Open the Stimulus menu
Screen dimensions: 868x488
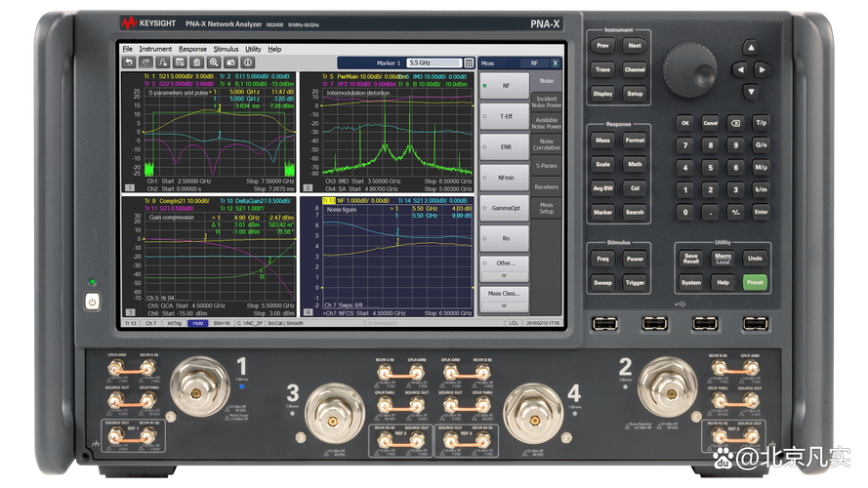coord(226,49)
